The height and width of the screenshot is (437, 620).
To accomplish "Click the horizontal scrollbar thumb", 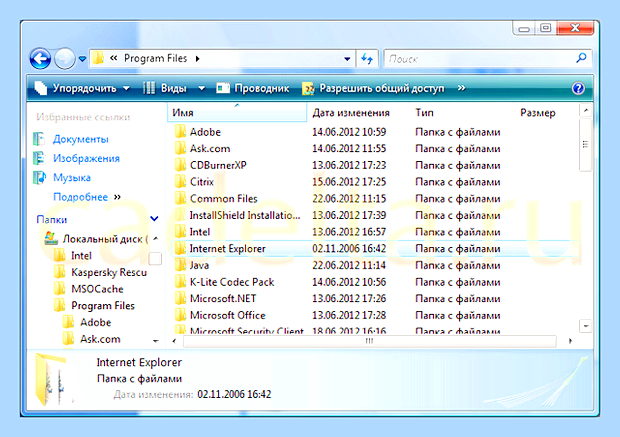I will click(369, 341).
